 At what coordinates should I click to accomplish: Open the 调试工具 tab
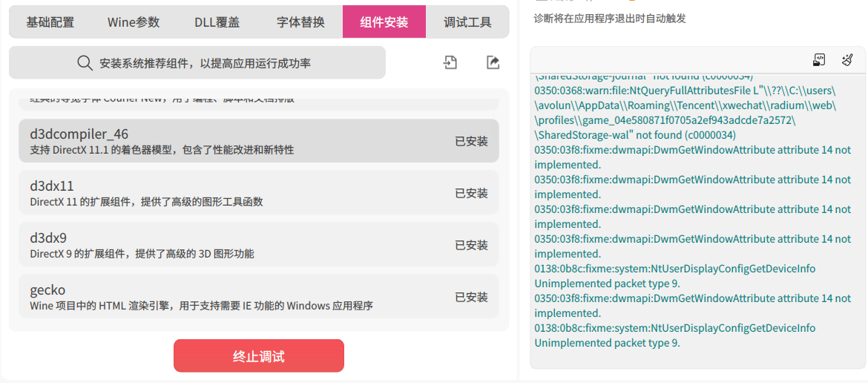tap(467, 22)
